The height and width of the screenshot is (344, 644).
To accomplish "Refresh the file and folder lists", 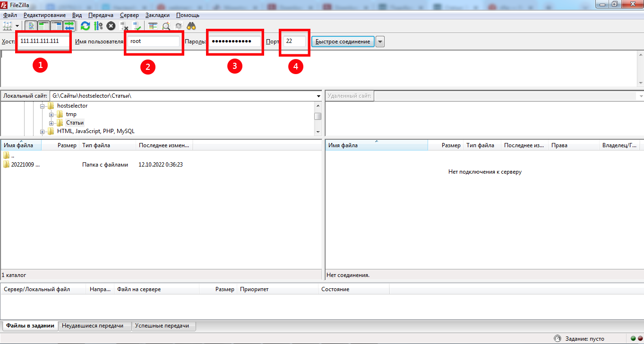I will [x=85, y=26].
